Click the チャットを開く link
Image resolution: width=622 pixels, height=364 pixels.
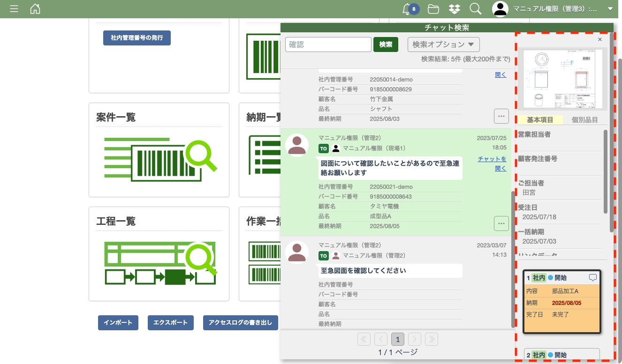[x=492, y=163]
